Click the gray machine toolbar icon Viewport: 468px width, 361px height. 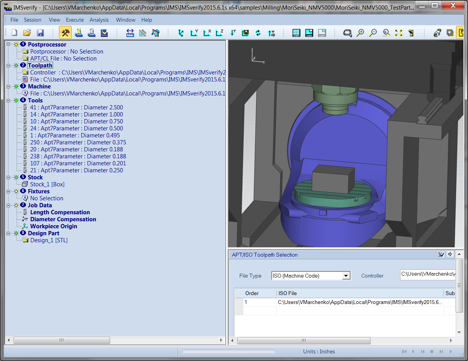pos(92,33)
